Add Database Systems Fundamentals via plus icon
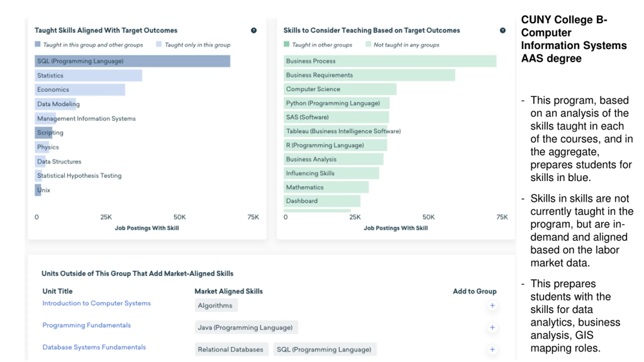This screenshot has height=362, width=644. pos(492,349)
